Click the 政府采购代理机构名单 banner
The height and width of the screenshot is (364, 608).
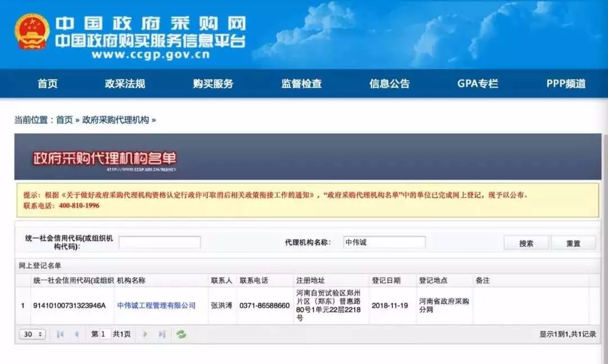pyautogui.click(x=307, y=156)
